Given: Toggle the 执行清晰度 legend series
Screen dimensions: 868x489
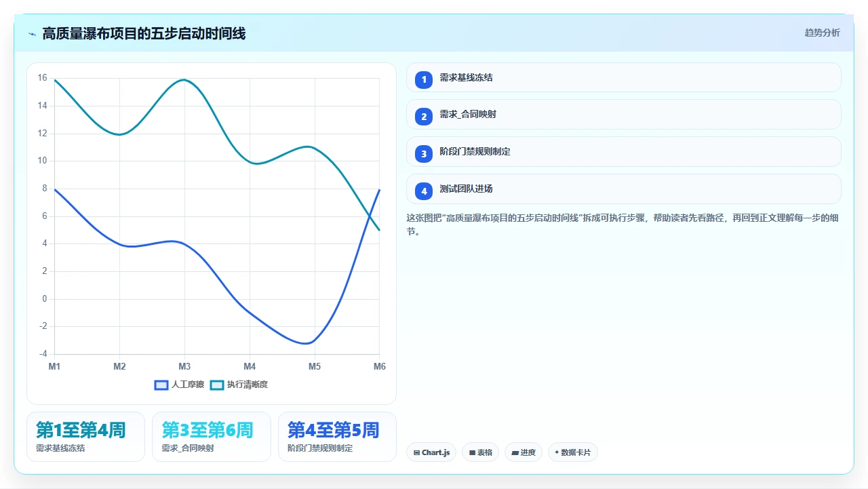Looking at the screenshot, I should click(x=239, y=385).
